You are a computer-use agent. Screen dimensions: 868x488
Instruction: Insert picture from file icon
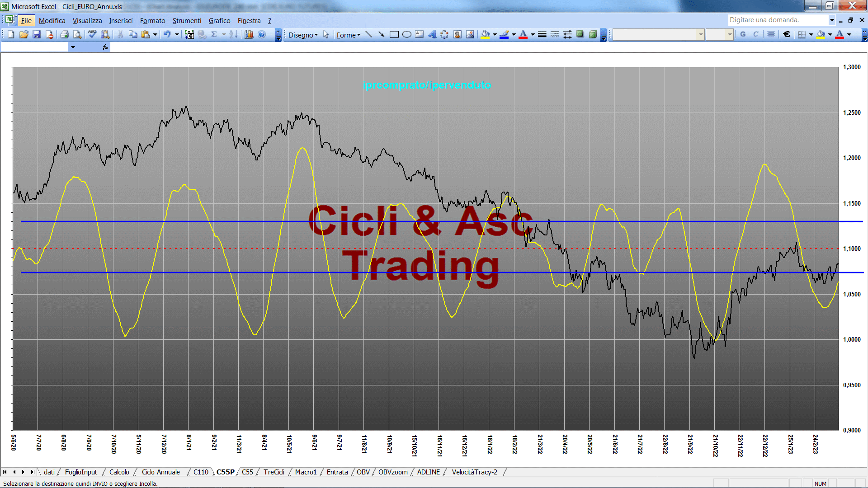pyautogui.click(x=470, y=34)
